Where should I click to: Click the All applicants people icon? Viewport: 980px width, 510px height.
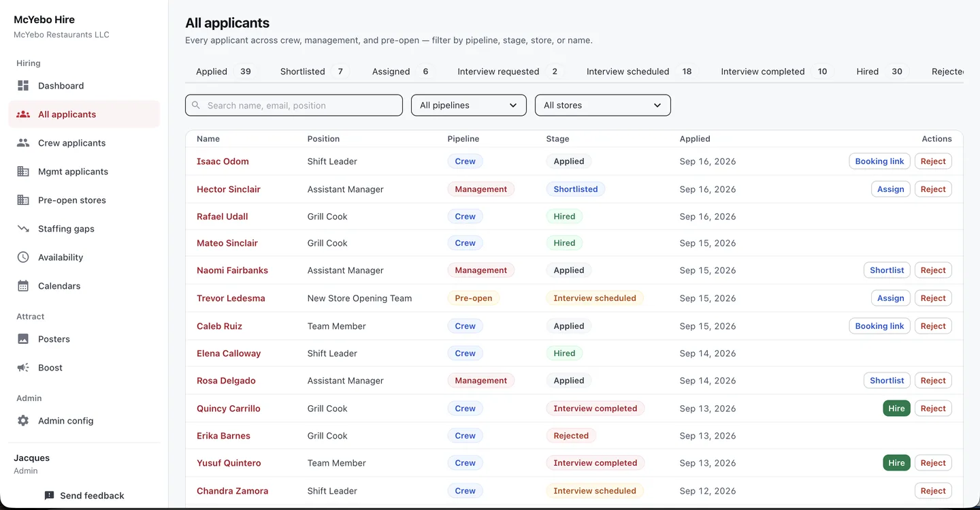point(23,114)
